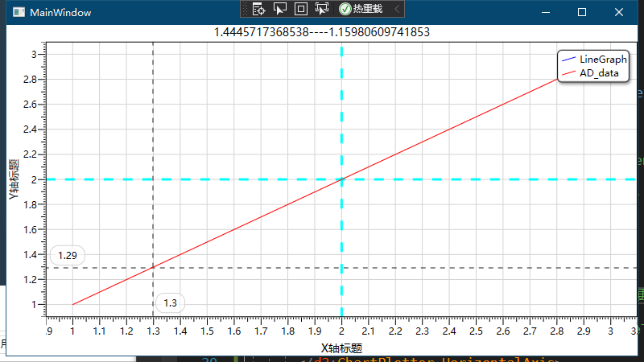Enable the track focused element icon

(x=321, y=9)
